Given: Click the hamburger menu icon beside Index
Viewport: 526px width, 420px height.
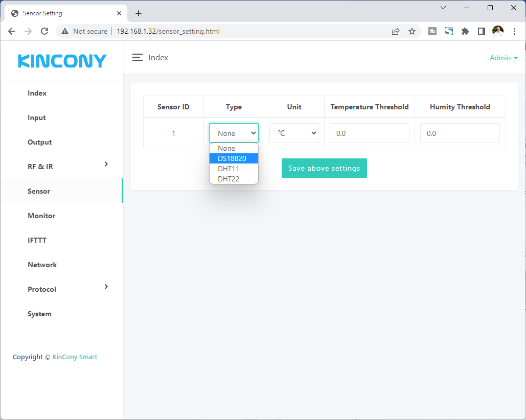Looking at the screenshot, I should [x=137, y=58].
